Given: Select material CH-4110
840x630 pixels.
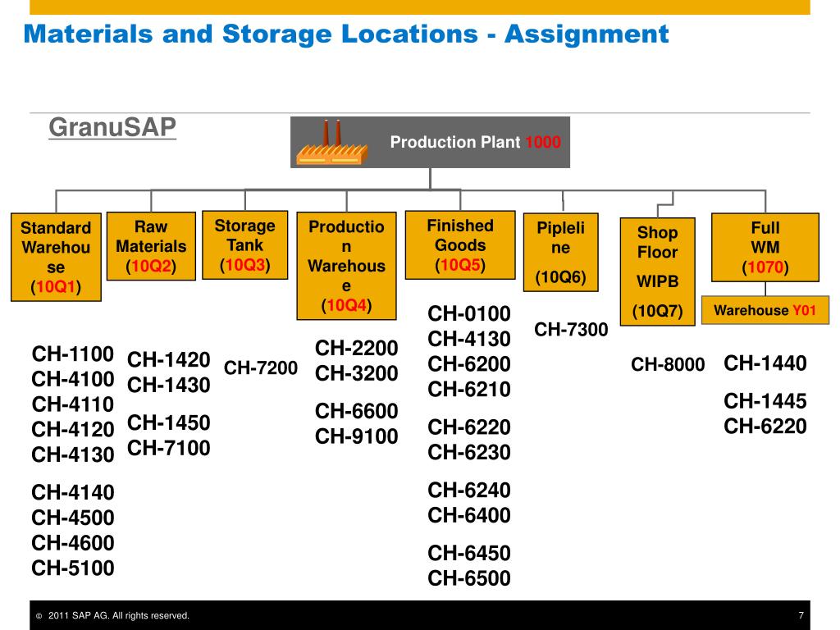Looking at the screenshot, I should click(x=73, y=404).
